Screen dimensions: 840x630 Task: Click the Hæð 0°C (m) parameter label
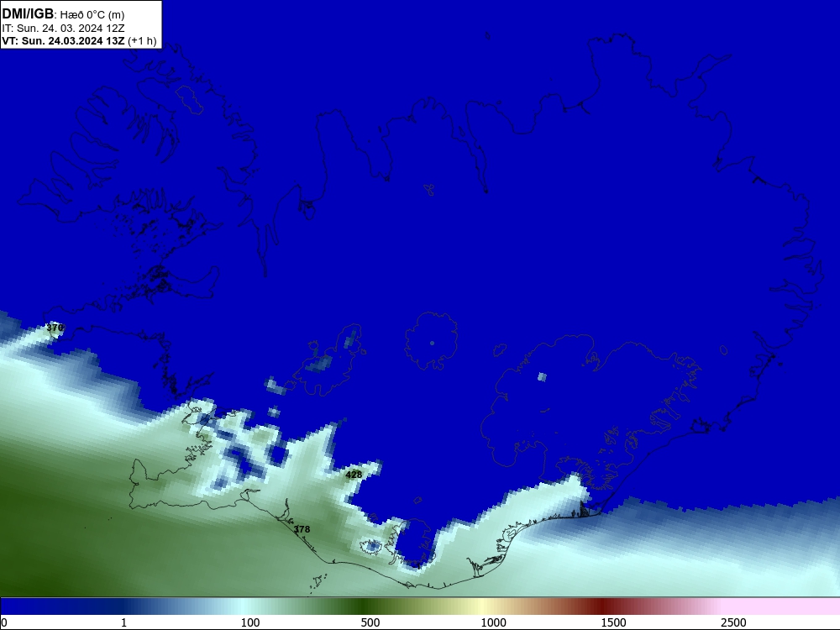tap(92, 15)
